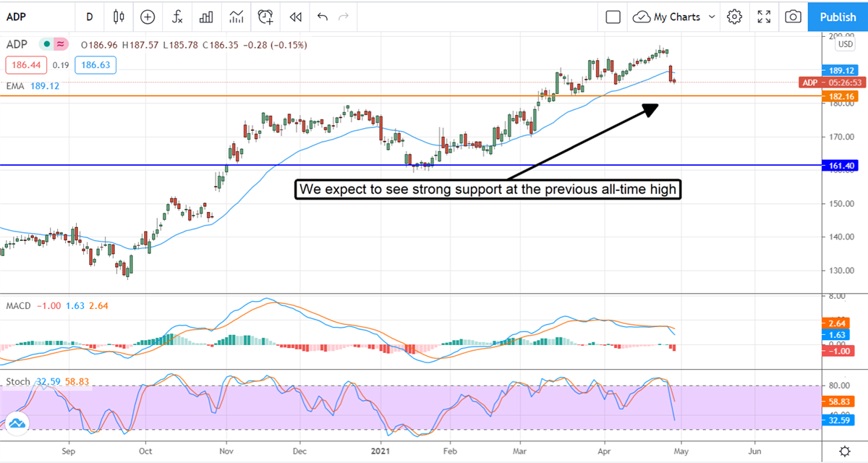The image size is (868, 463).
Task: Open the USD currency selector on the price axis
Action: 844,45
